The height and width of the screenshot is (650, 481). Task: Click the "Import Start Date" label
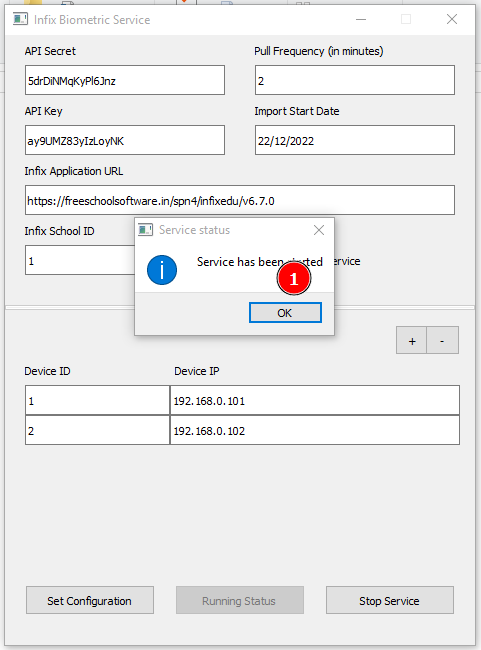(x=297, y=111)
